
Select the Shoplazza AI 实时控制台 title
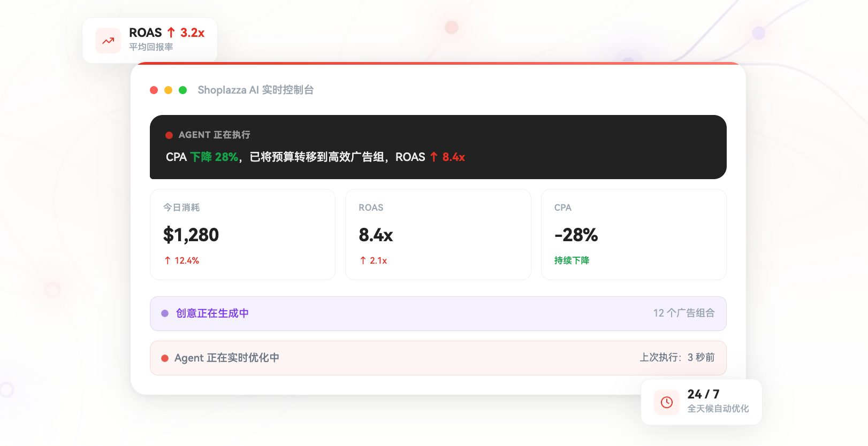tap(256, 90)
